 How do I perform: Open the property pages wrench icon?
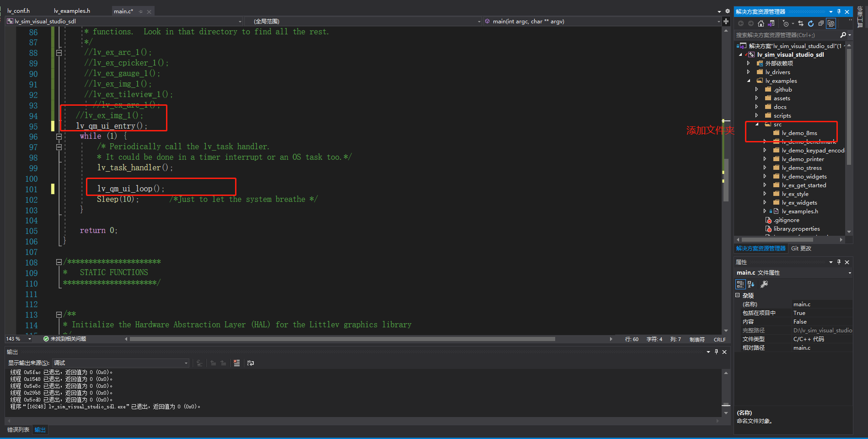pyautogui.click(x=764, y=284)
